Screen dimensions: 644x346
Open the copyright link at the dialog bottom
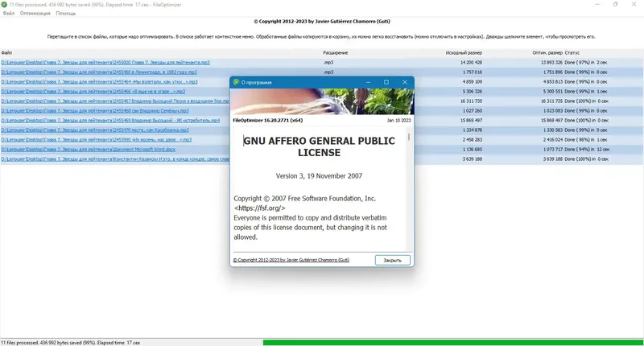pos(291,260)
